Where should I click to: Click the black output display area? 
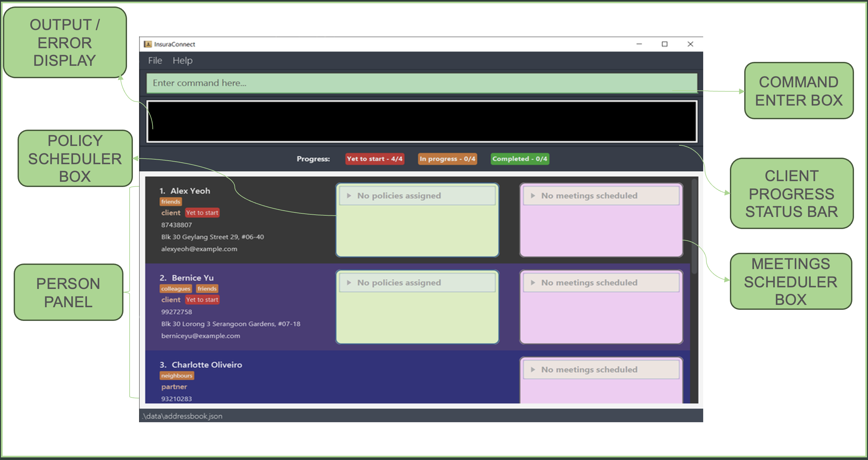pos(421,121)
